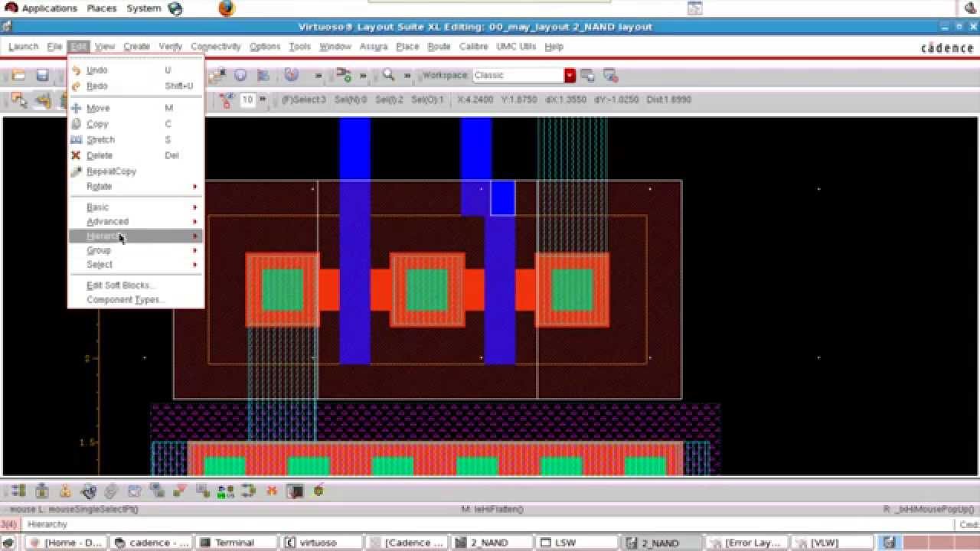Click the orange lock icon in bottom toolbar
980x551 pixels.
pyautogui.click(x=65, y=491)
